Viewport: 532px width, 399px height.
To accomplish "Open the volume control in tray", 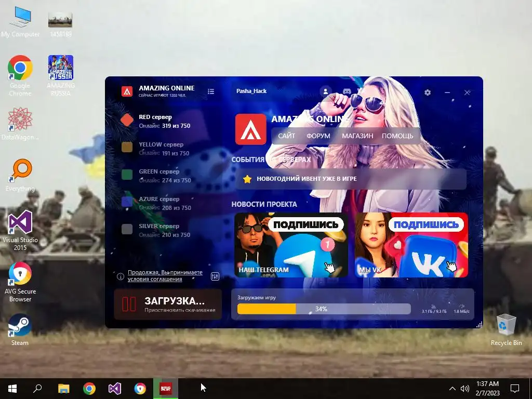I will (465, 389).
